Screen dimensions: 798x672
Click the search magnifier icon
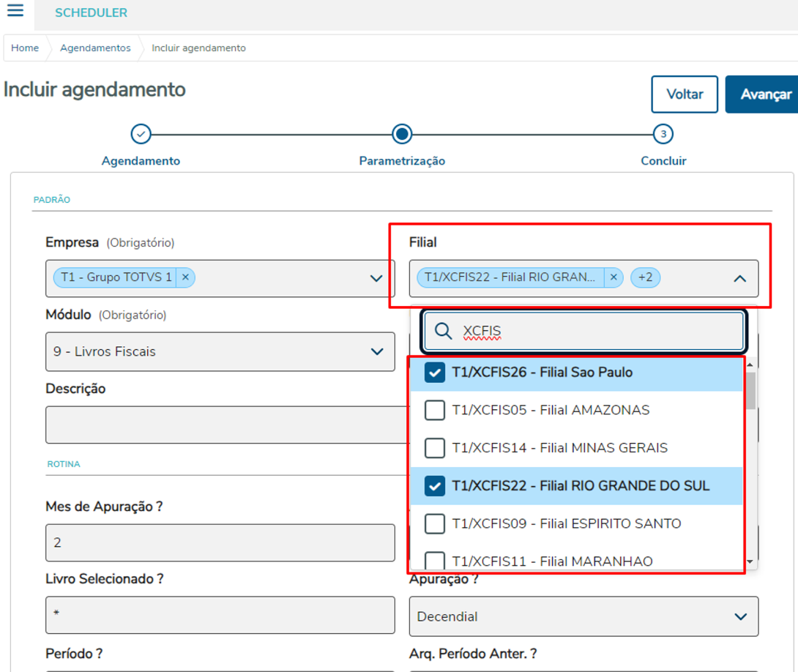[x=444, y=332]
